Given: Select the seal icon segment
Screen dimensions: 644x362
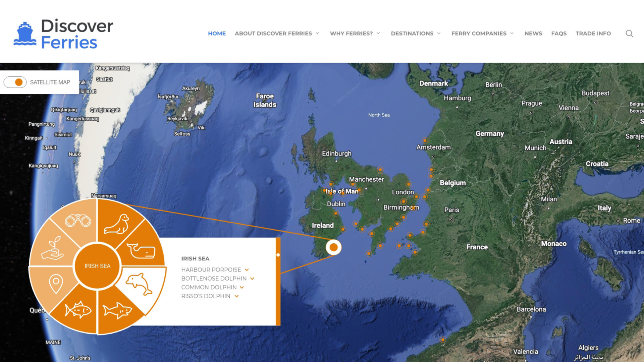Looking at the screenshot, I should point(117,224).
